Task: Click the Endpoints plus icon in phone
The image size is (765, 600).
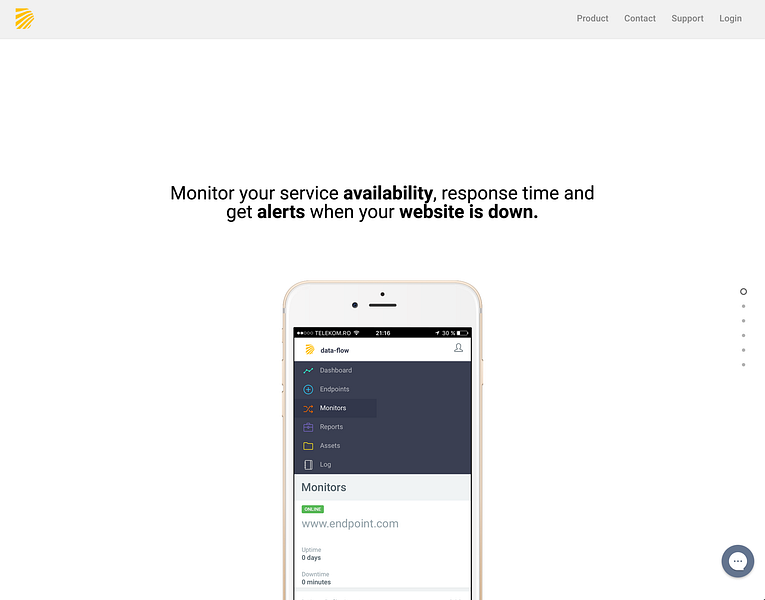Action: click(308, 389)
